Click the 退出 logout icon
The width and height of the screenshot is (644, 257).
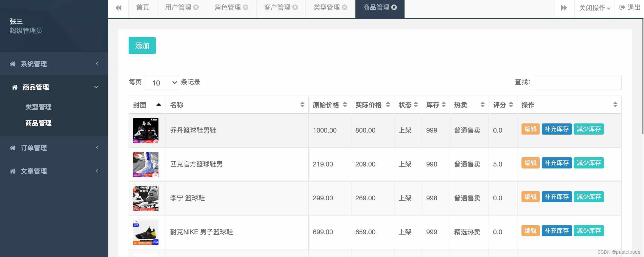pos(622,7)
